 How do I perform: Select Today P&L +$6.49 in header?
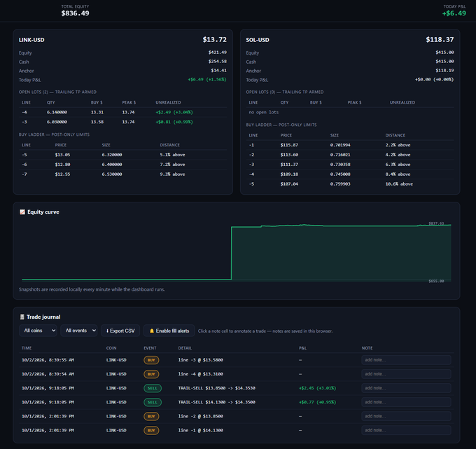pyautogui.click(x=454, y=13)
